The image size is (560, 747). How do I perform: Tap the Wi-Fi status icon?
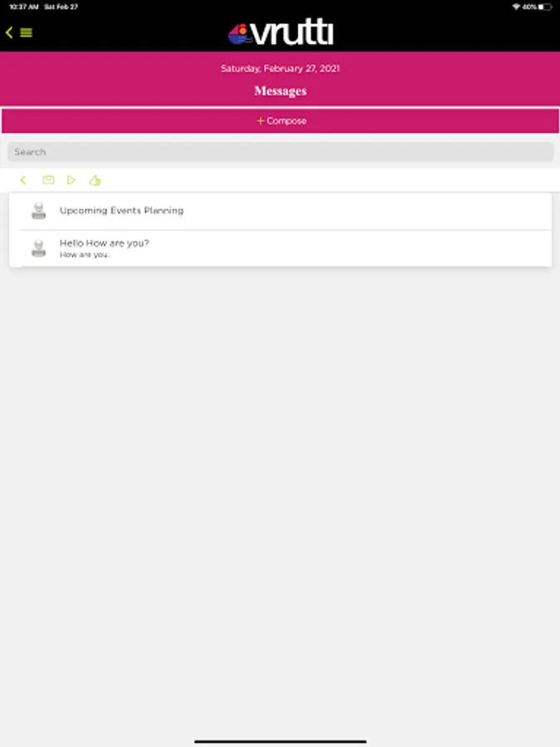click(516, 7)
